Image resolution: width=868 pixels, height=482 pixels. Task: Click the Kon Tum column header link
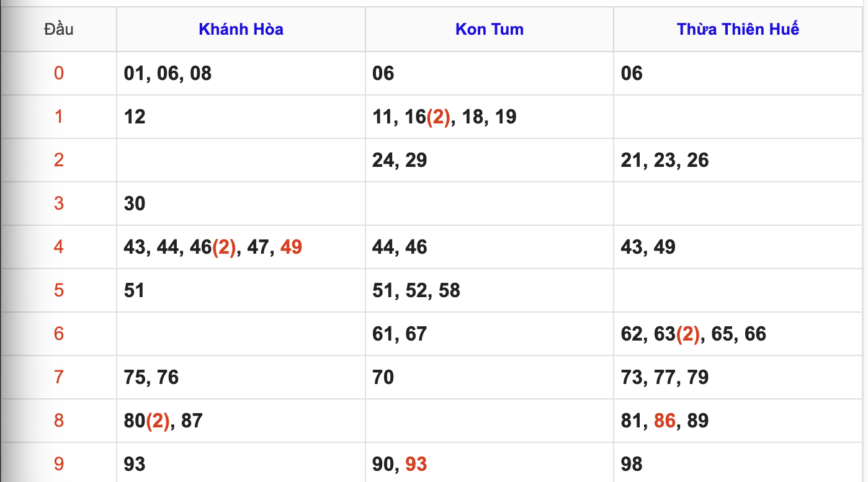coord(489,29)
